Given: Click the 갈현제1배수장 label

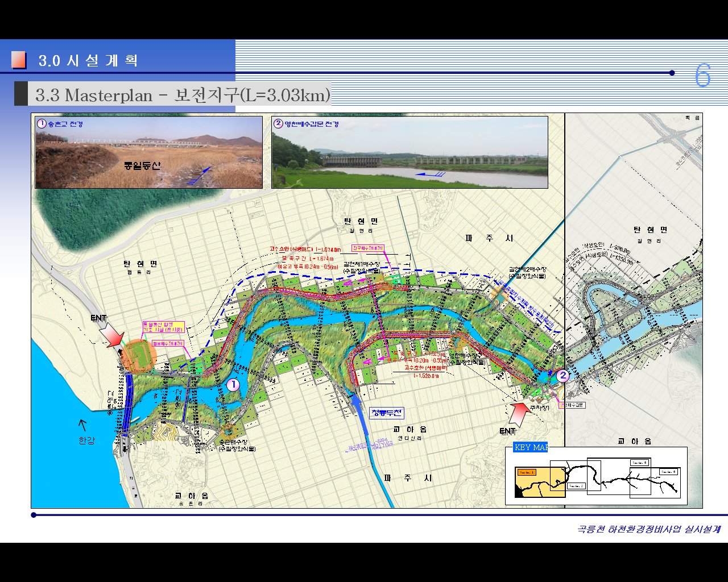Looking at the screenshot, I should (x=362, y=268).
